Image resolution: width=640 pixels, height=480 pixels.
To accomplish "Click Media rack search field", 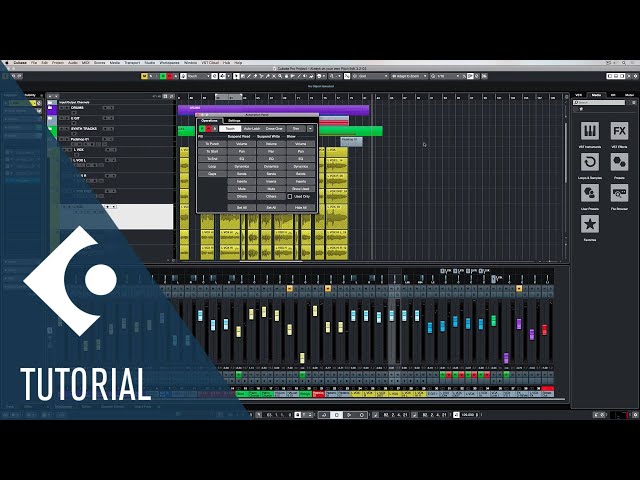I will tap(599, 102).
